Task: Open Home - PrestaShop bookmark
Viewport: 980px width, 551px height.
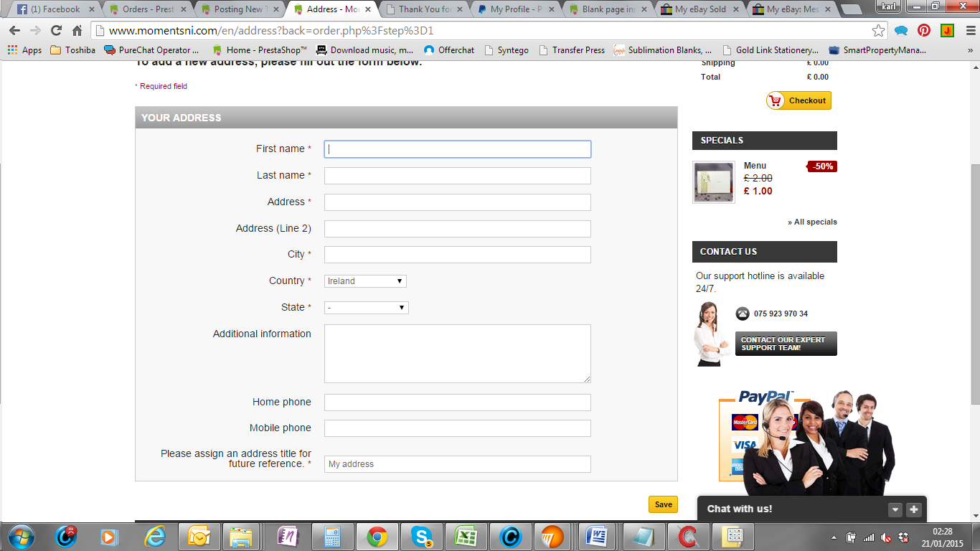Action: [x=260, y=50]
